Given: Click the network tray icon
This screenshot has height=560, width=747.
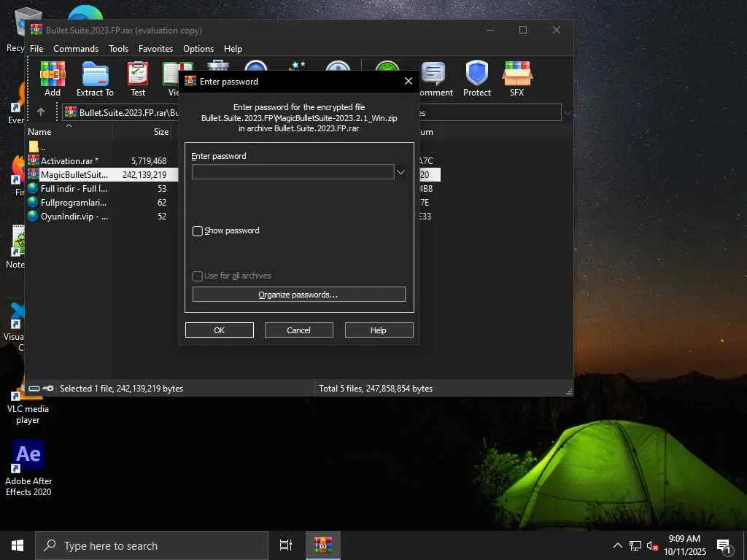Looking at the screenshot, I should pyautogui.click(x=635, y=546).
